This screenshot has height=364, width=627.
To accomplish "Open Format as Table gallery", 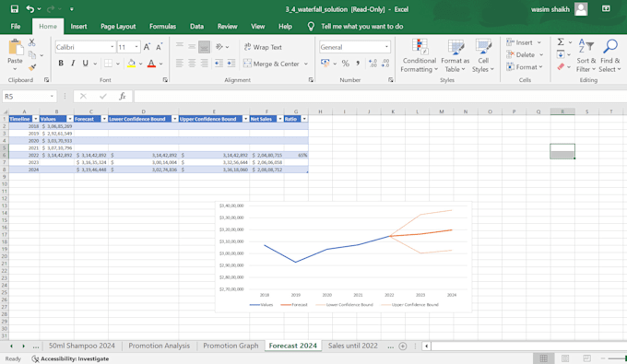I will click(x=455, y=56).
